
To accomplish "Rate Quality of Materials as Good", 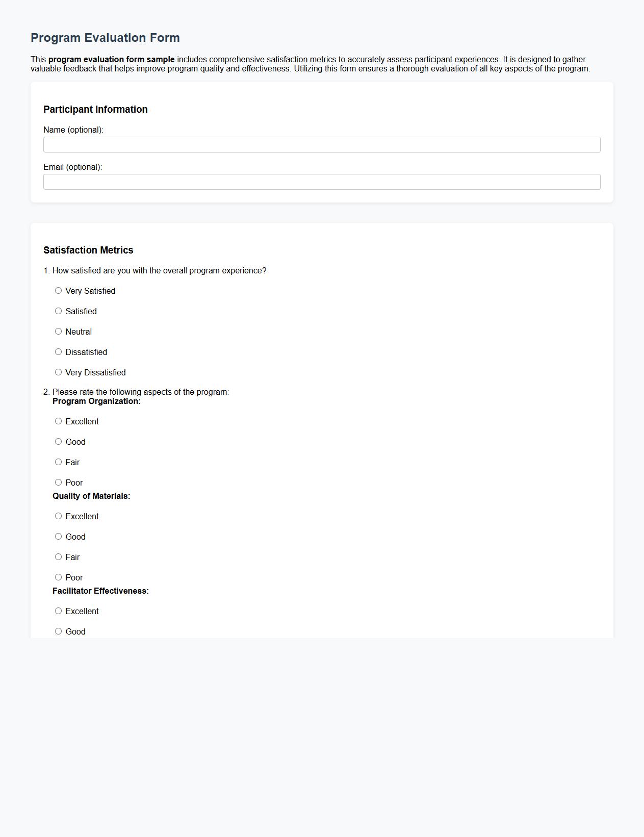I will coord(58,536).
